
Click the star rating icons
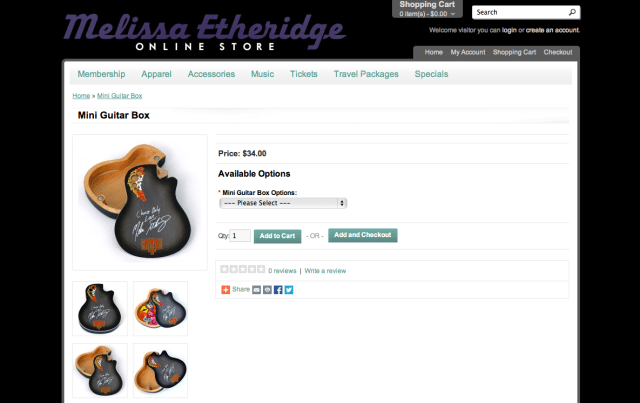(242, 269)
